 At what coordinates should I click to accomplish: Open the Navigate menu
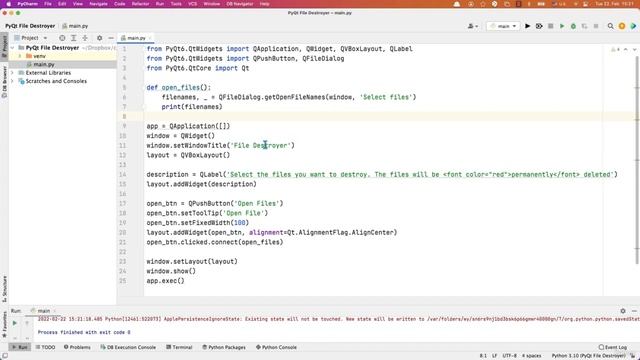pyautogui.click(x=98, y=4)
